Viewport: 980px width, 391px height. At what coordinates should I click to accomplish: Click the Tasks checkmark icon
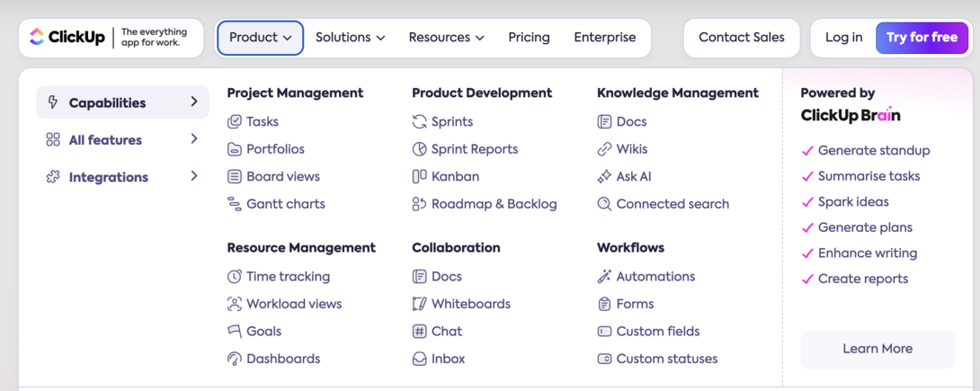(x=235, y=122)
